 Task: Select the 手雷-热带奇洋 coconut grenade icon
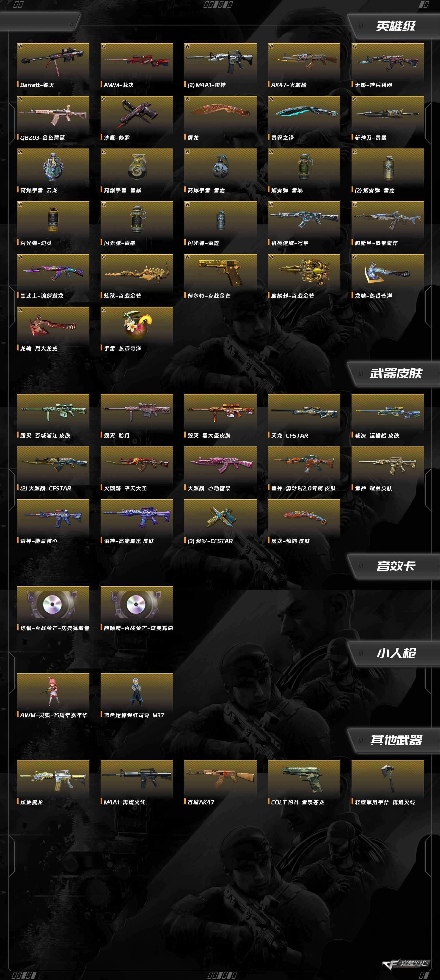pos(137,324)
